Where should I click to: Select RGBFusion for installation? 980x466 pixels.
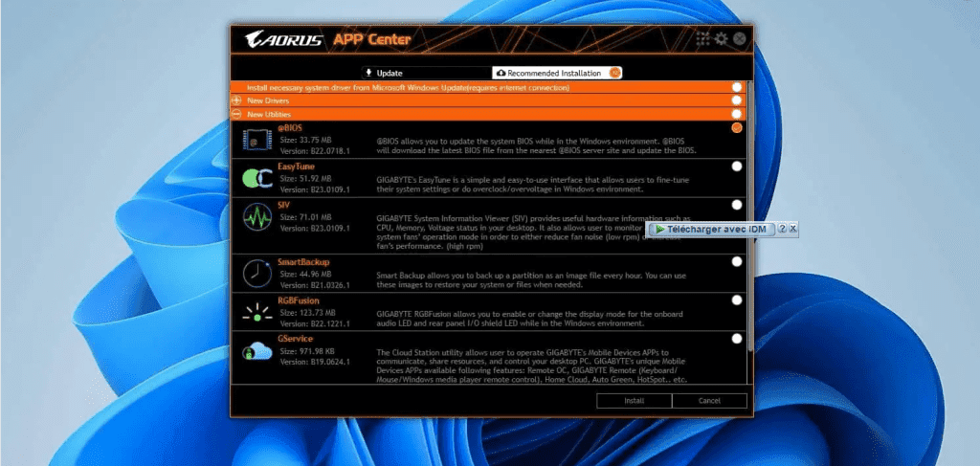pos(736,300)
